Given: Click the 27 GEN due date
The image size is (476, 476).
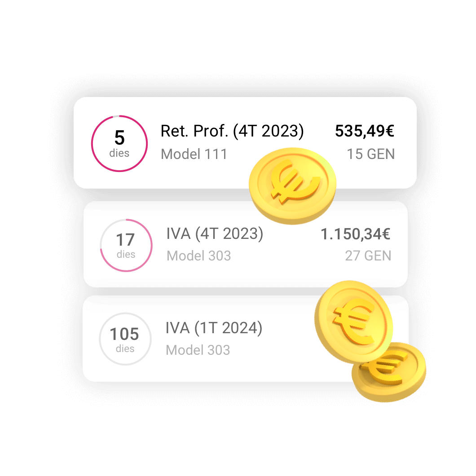Looking at the screenshot, I should [x=368, y=256].
